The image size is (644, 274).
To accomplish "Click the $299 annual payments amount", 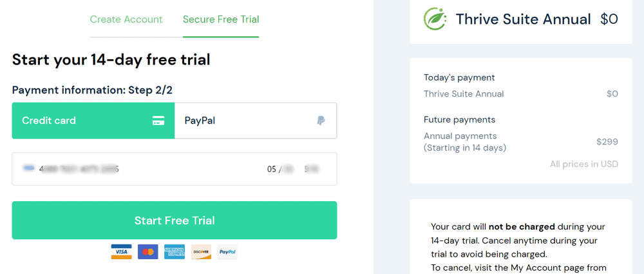I will pyautogui.click(x=607, y=142).
